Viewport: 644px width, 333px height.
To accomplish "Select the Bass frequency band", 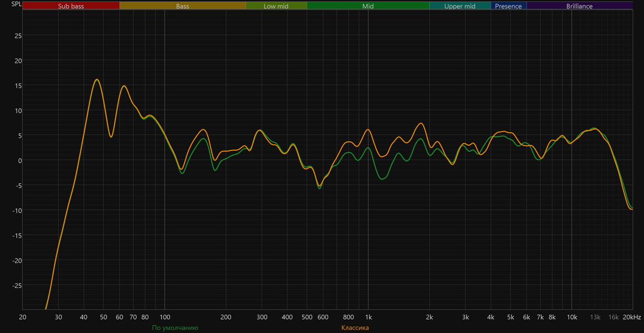I will coord(183,6).
